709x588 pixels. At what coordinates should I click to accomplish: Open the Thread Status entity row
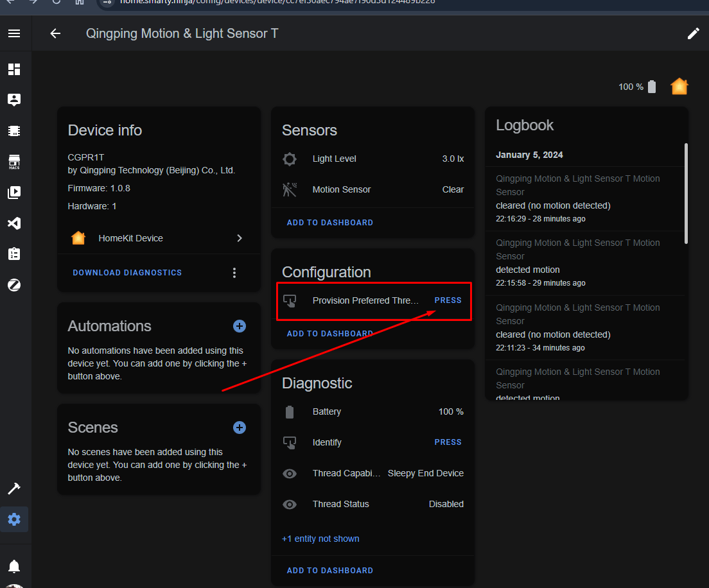pos(373,504)
